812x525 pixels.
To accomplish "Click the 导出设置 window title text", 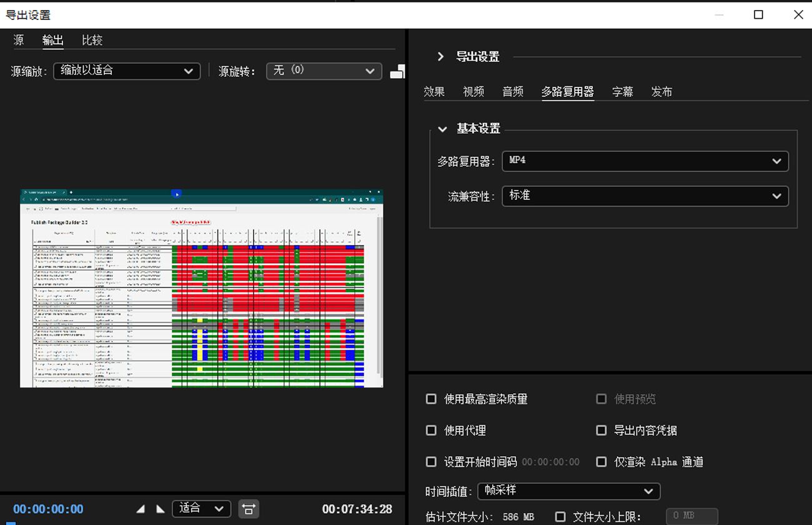I will coord(28,14).
